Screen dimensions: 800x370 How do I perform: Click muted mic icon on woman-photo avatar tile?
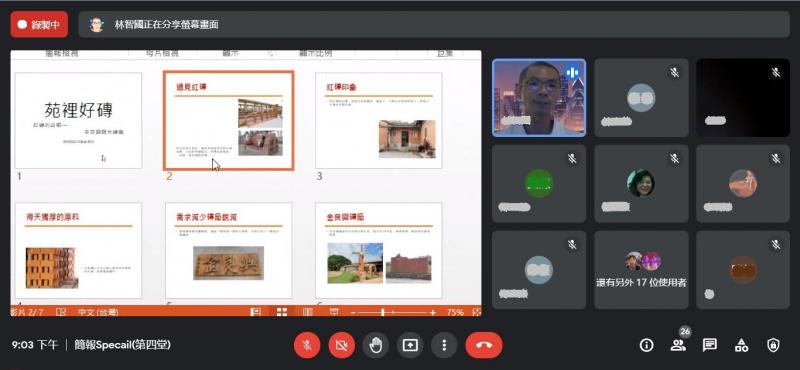pos(674,159)
